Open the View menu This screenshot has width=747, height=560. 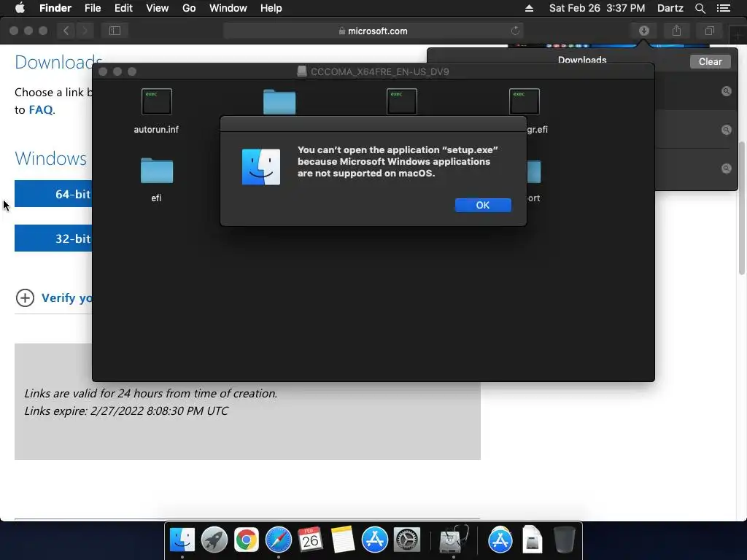pos(158,8)
